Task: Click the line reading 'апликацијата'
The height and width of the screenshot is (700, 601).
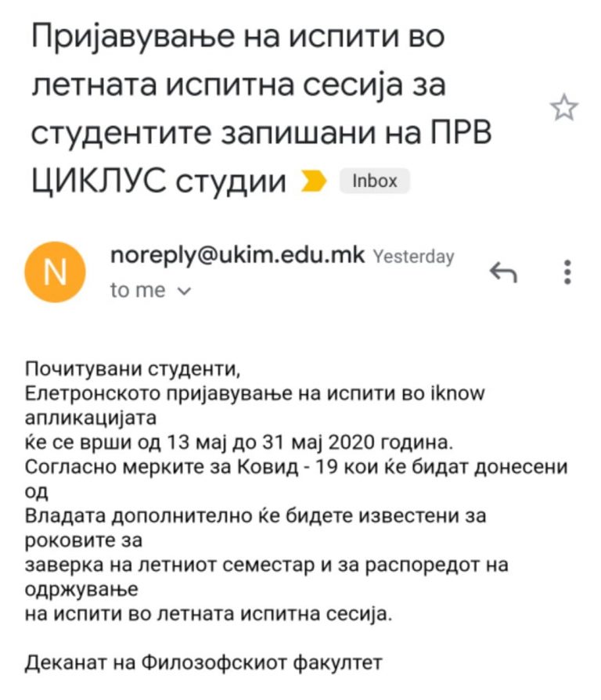Action: tap(91, 418)
